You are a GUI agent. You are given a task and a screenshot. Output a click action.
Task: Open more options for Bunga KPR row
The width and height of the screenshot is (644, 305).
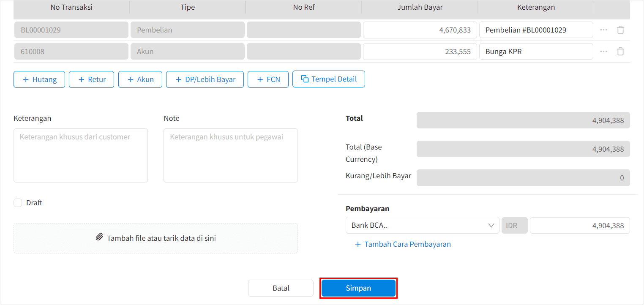point(603,52)
